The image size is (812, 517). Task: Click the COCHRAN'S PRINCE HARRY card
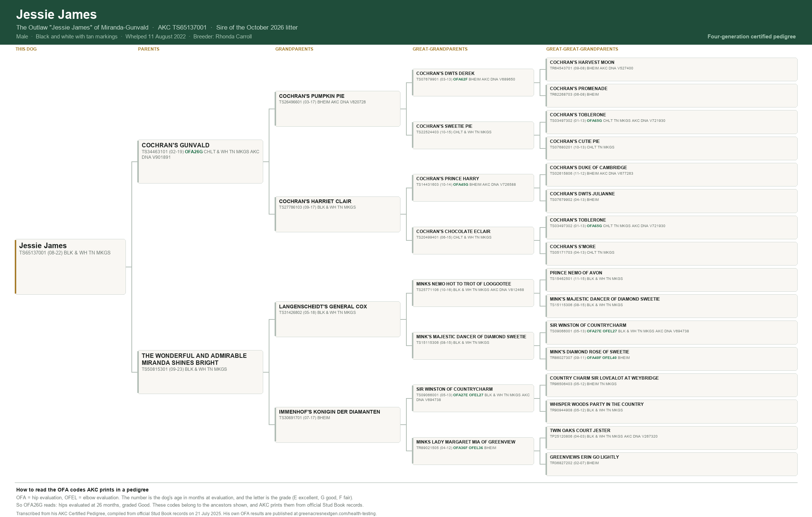[473, 188]
